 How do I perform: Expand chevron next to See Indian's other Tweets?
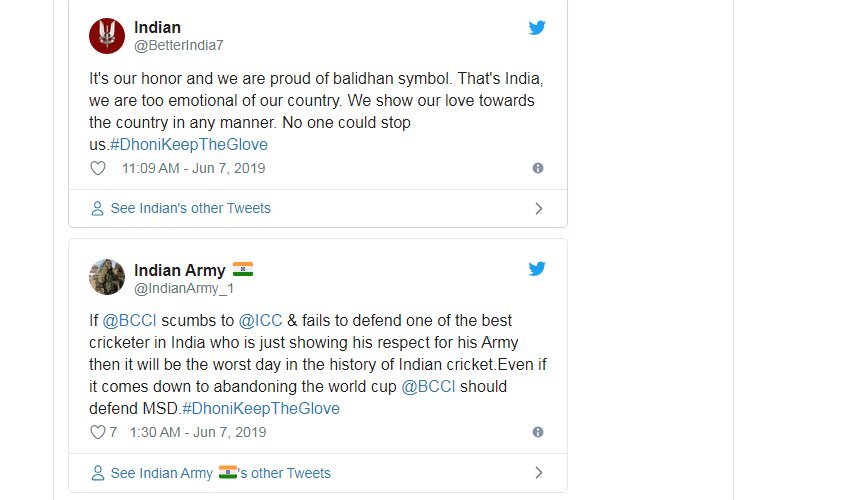[539, 209]
